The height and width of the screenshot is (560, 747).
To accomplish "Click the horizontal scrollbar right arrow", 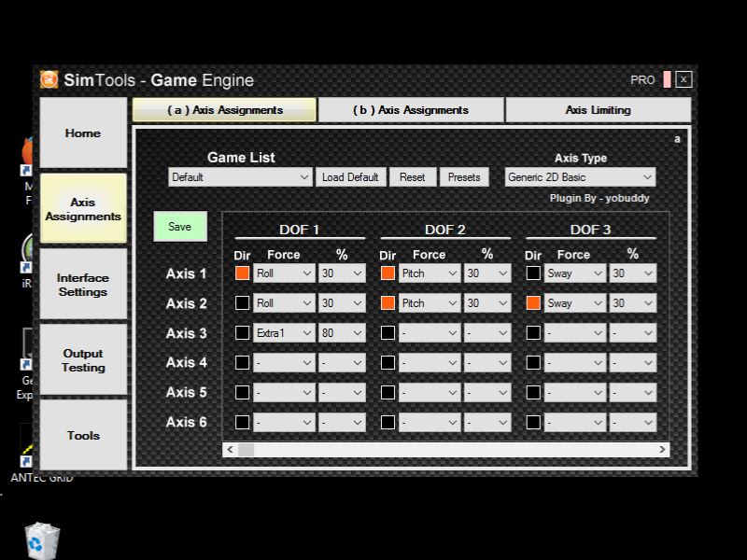I will click(662, 450).
